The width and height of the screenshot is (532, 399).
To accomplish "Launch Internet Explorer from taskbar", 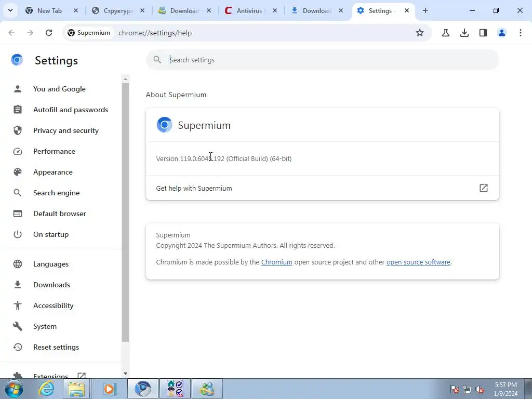I will [46, 389].
